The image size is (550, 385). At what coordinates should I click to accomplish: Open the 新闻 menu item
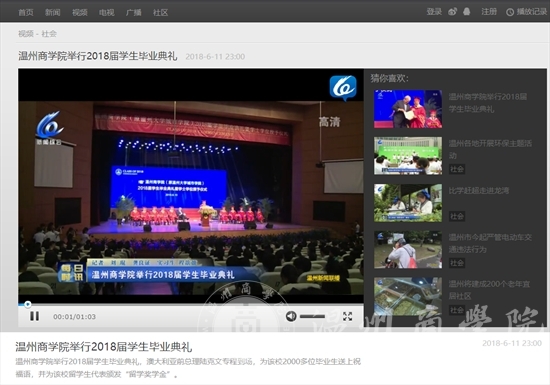point(53,13)
